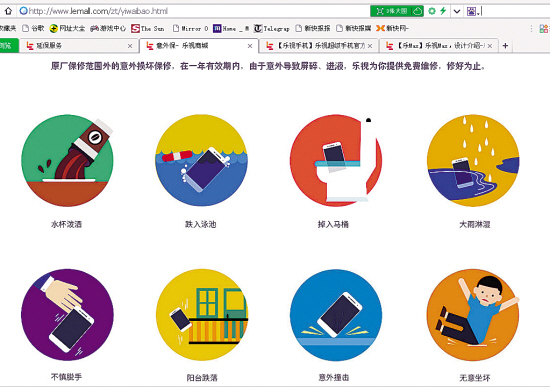The width and height of the screenshot is (550, 387).
Task: Click the 阳台跌落 caption
Action: point(202,378)
